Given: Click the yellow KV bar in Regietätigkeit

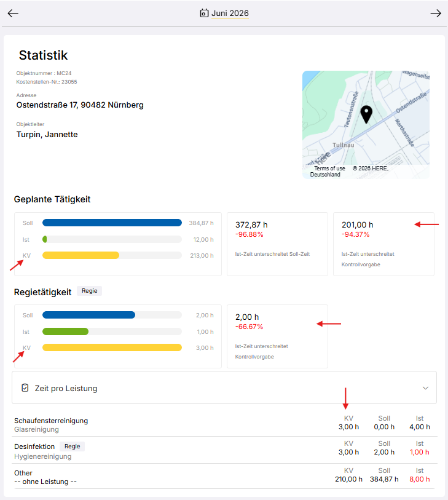Looking at the screenshot, I should 112,347.
